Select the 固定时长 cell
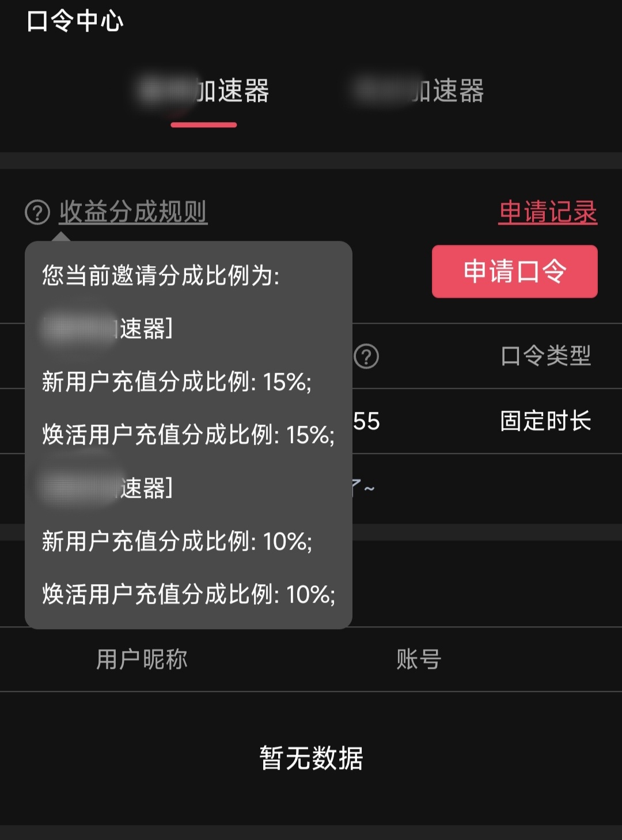 [x=545, y=421]
